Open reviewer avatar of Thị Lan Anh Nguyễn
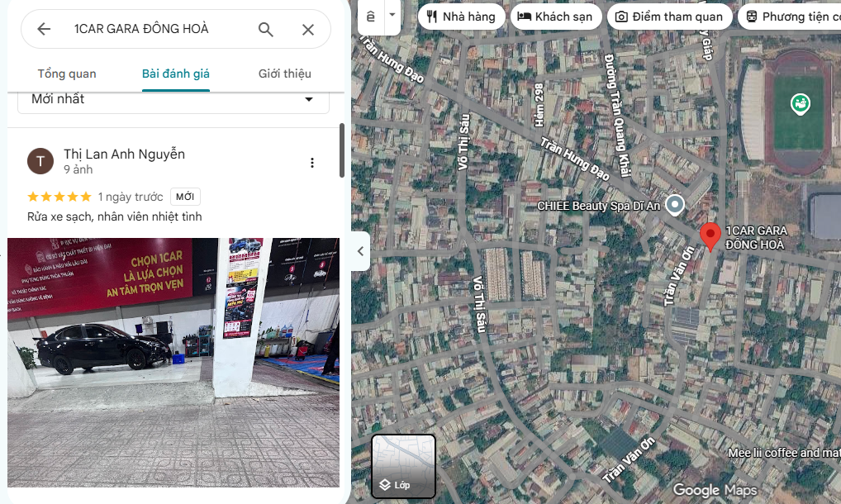Viewport: 841px width, 504px height. point(40,161)
